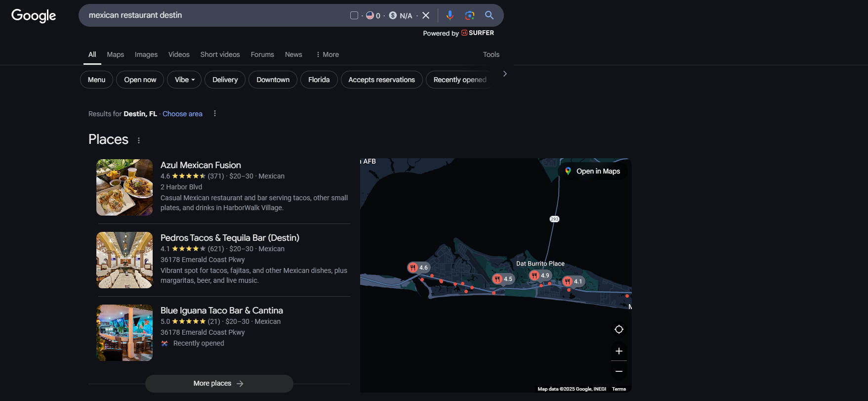The height and width of the screenshot is (401, 868).
Task: Open Google Lens image search
Action: [x=469, y=15]
